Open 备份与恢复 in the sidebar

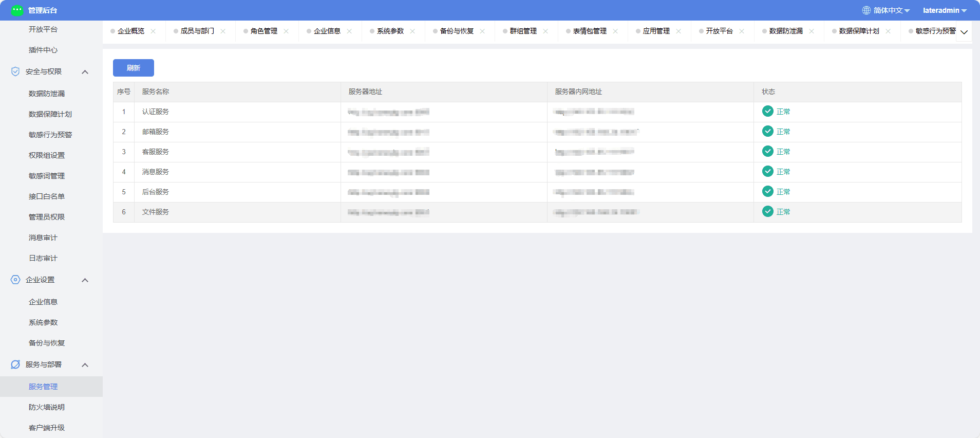[x=47, y=343]
